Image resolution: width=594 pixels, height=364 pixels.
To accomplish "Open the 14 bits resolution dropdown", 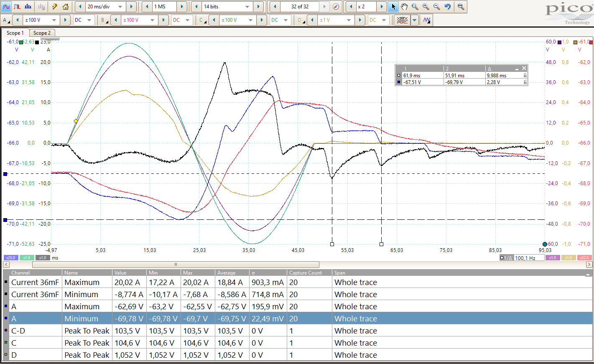I will (247, 7).
